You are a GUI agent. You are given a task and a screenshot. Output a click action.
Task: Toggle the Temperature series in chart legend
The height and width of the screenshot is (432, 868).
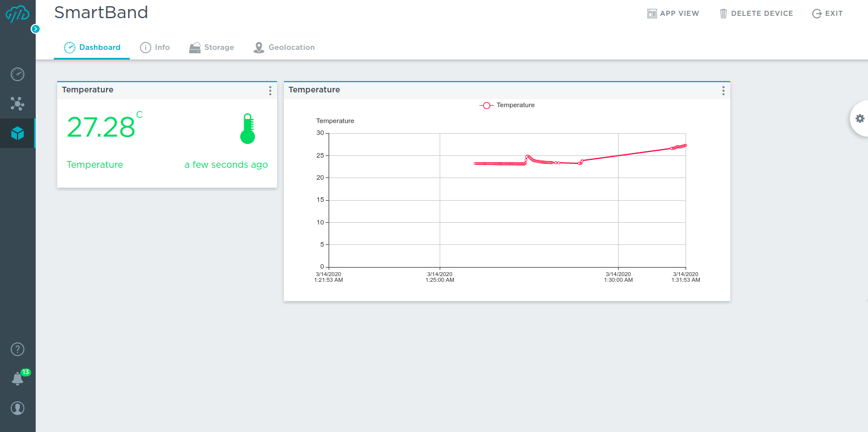pyautogui.click(x=507, y=105)
